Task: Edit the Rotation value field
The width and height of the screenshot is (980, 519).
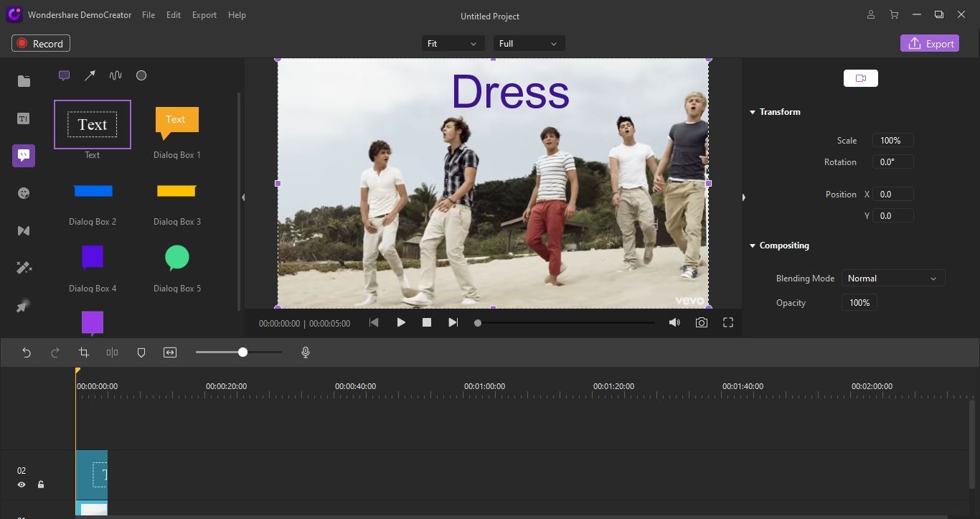Action: (892, 162)
